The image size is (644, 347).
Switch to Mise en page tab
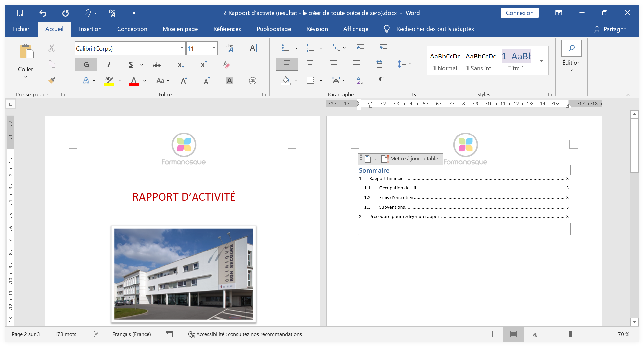click(180, 29)
